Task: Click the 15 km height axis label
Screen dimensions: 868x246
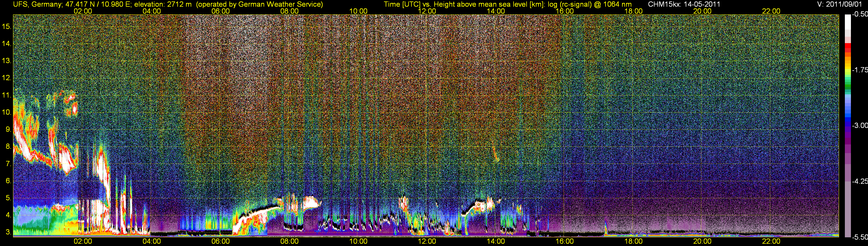Action: [x=6, y=26]
